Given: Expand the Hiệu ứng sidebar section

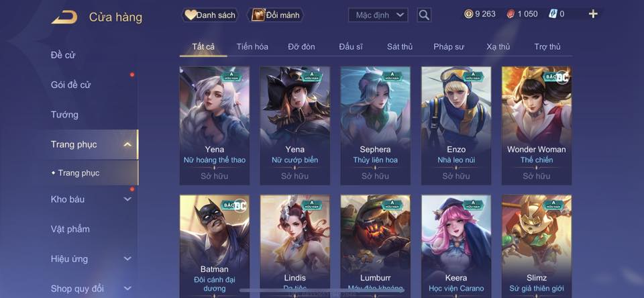Looking at the screenshot, I should [127, 258].
